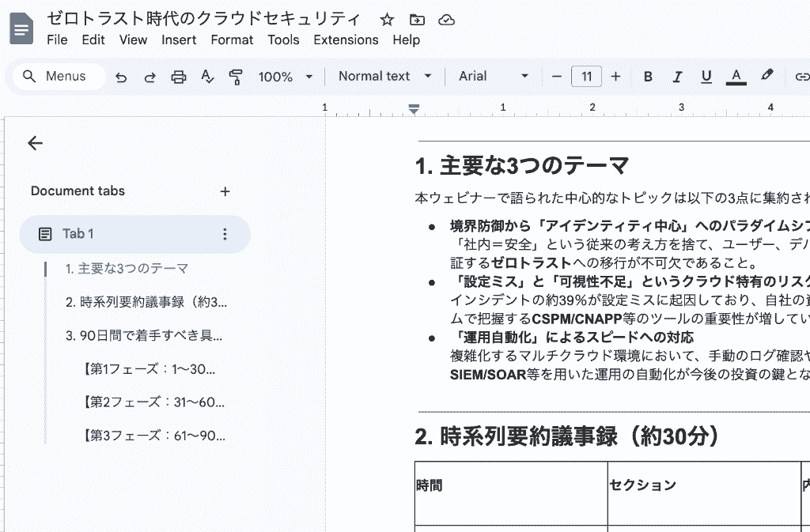The height and width of the screenshot is (532, 810).
Task: Click the Print icon
Action: pos(179,77)
